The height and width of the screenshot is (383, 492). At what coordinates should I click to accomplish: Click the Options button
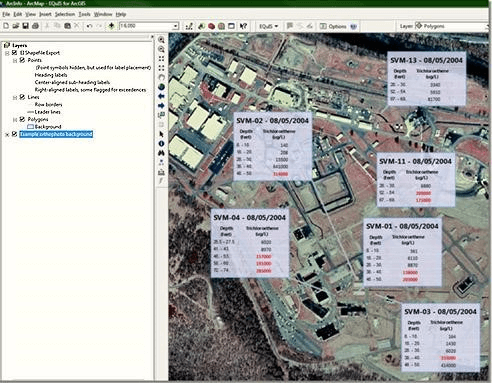point(333,26)
